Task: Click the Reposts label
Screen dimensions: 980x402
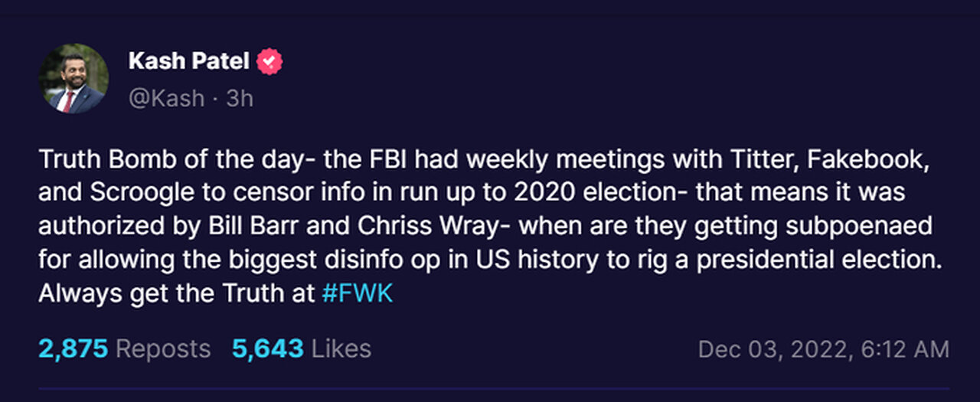Action: click(x=163, y=349)
